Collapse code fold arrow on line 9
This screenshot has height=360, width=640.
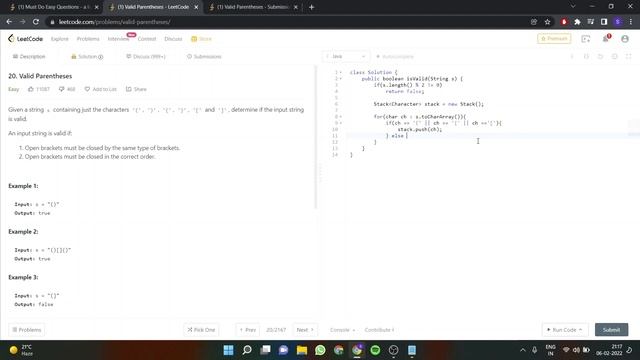(x=341, y=123)
